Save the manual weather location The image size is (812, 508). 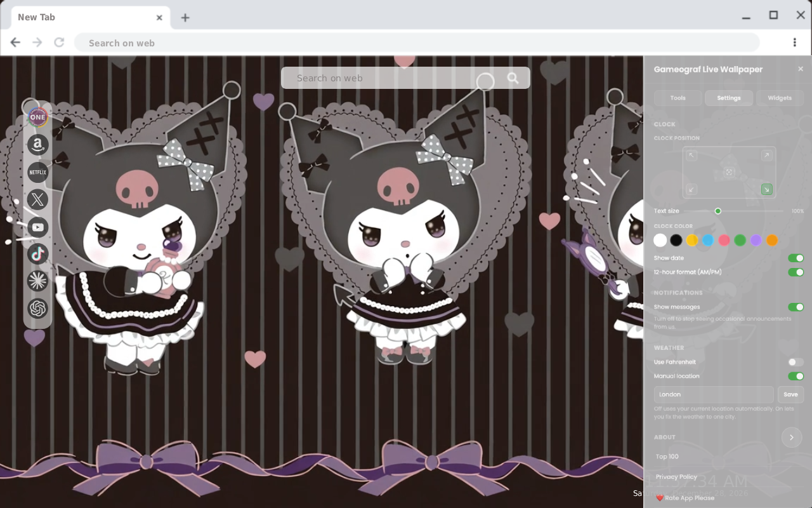click(x=790, y=394)
